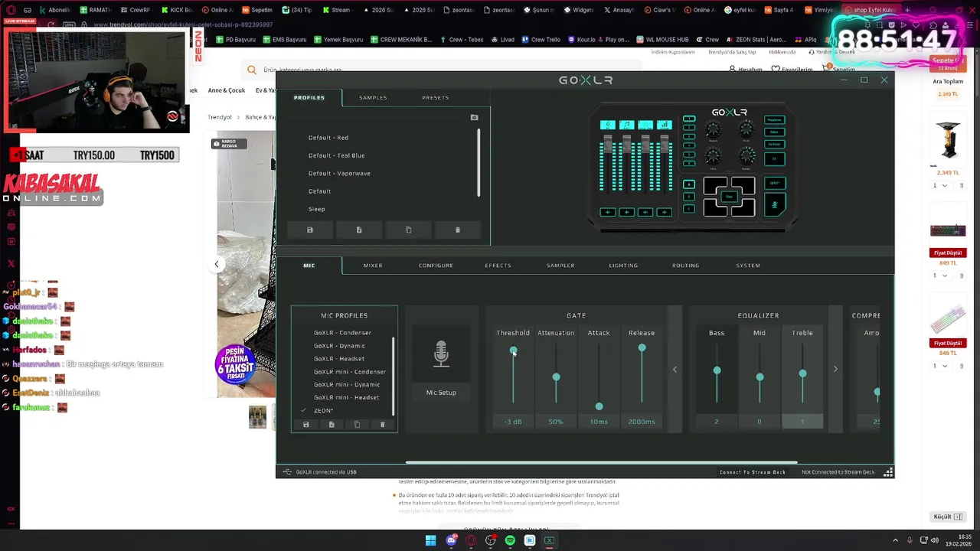Adjust the Gate Threshold slider handle
The height and width of the screenshot is (551, 980).
click(513, 350)
